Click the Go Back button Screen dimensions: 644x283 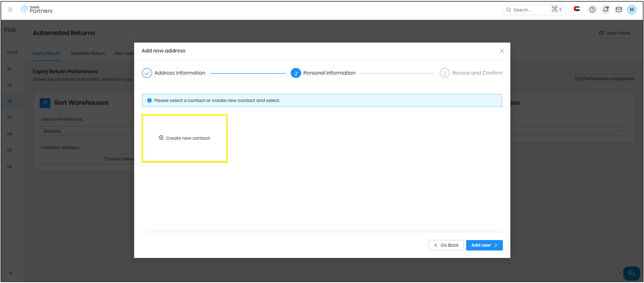446,245
